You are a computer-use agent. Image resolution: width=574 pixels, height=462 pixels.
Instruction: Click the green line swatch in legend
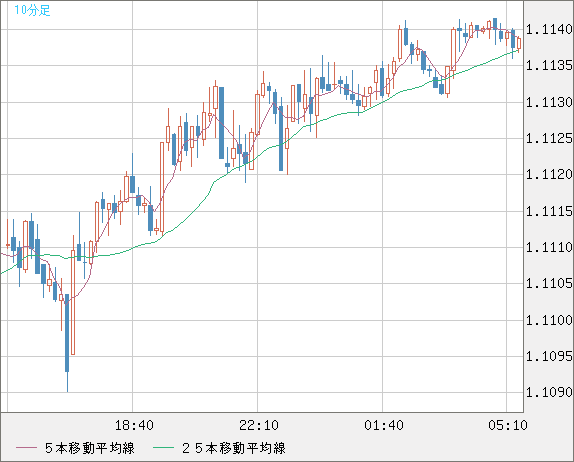click(163, 448)
